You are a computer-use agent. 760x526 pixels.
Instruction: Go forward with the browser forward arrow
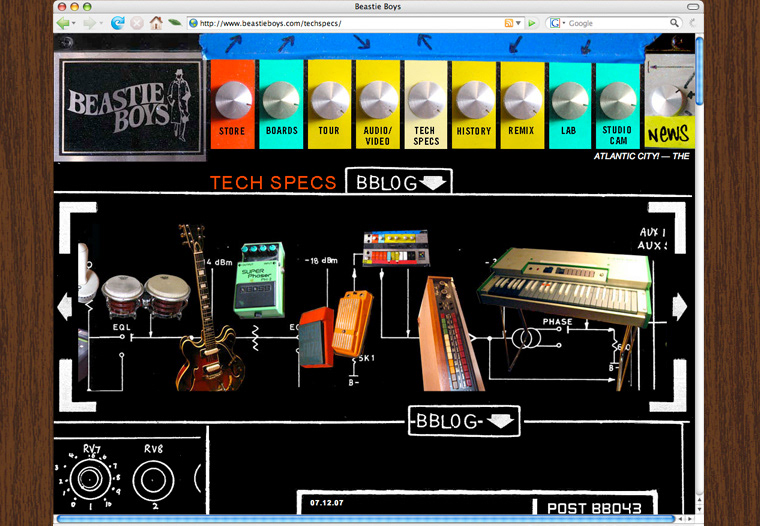(90, 23)
